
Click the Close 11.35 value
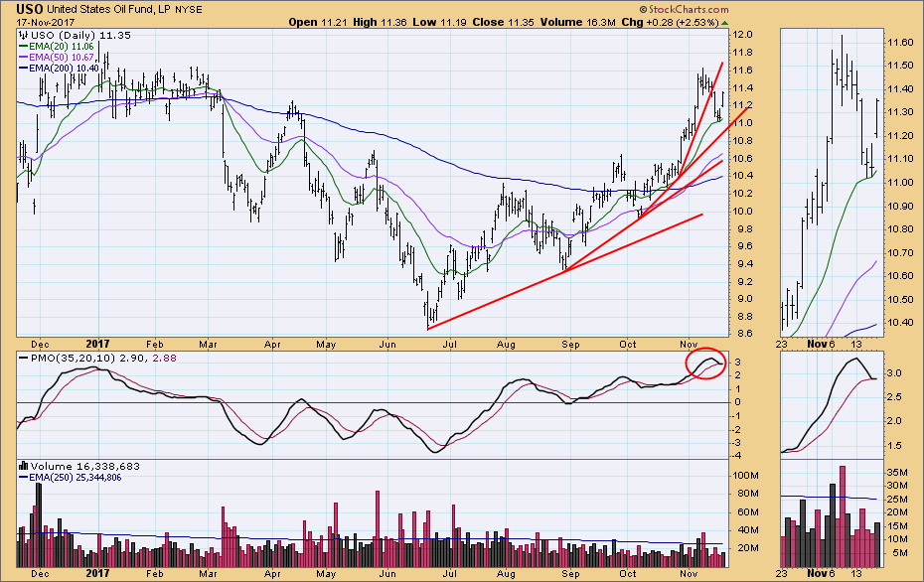504,23
